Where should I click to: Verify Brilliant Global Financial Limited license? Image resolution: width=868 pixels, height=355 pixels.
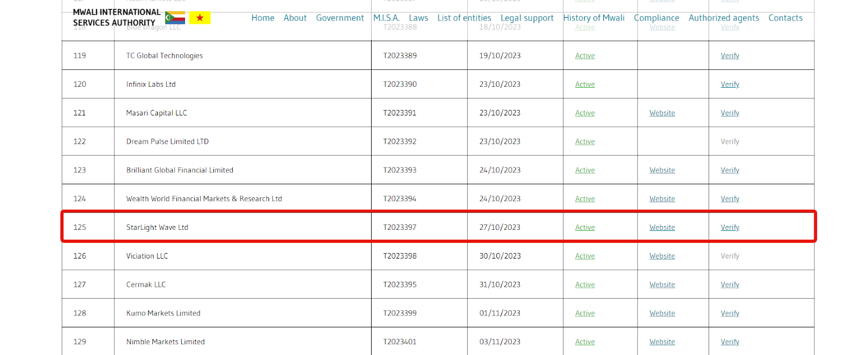tap(730, 170)
